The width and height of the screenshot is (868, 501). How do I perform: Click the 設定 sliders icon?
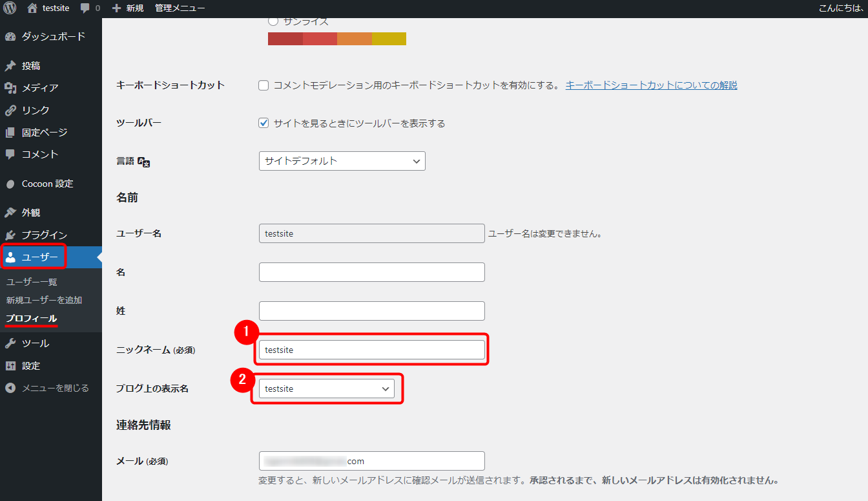click(10, 366)
